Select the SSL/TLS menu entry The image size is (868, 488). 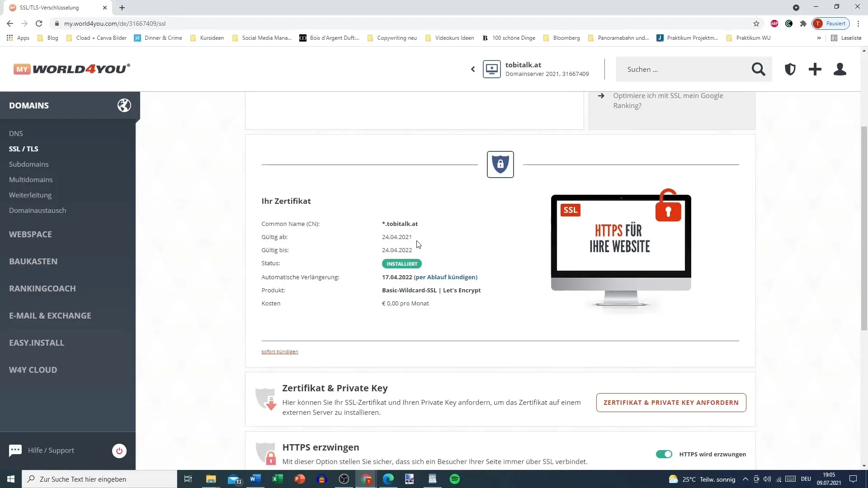coord(24,148)
